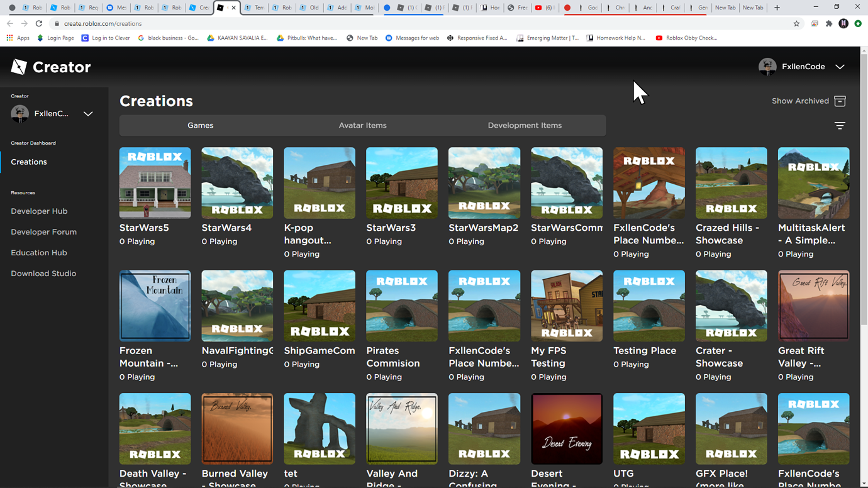Reload the page with the refresh icon
868x488 pixels.
[x=39, y=23]
